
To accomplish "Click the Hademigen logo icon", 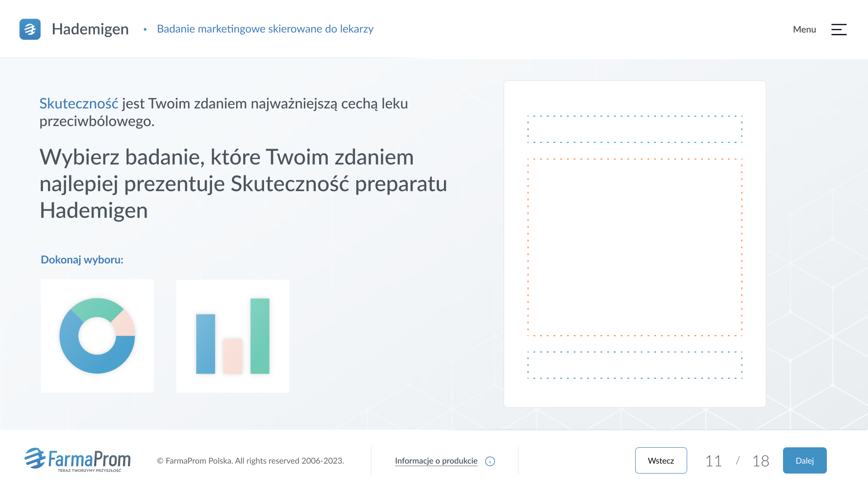I will tap(30, 29).
